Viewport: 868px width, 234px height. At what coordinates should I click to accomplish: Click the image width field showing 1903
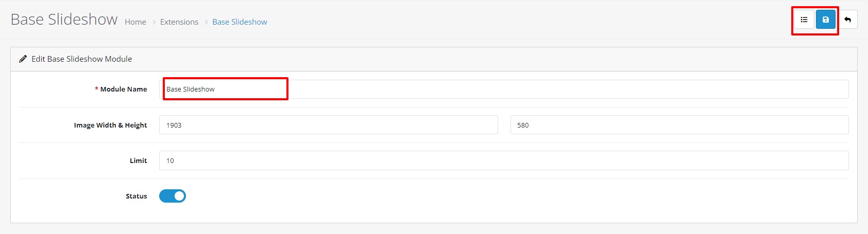[328, 125]
